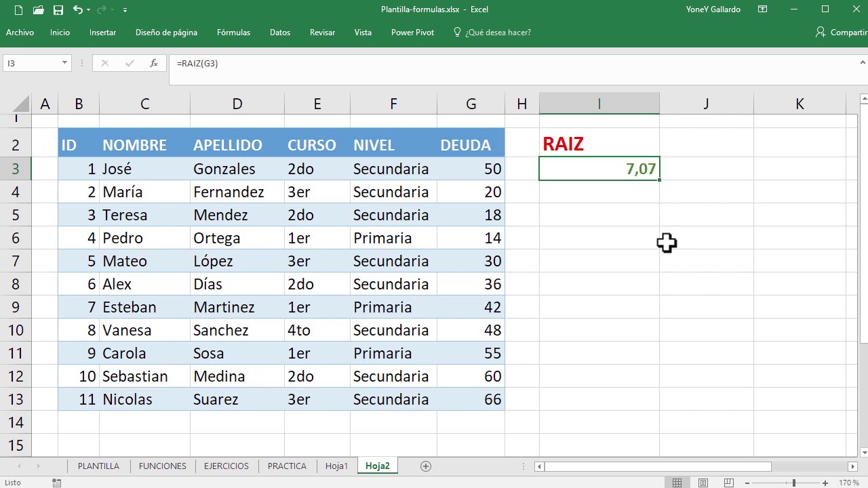
Task: Click the horizontal scrollbar thumb
Action: tap(657, 466)
